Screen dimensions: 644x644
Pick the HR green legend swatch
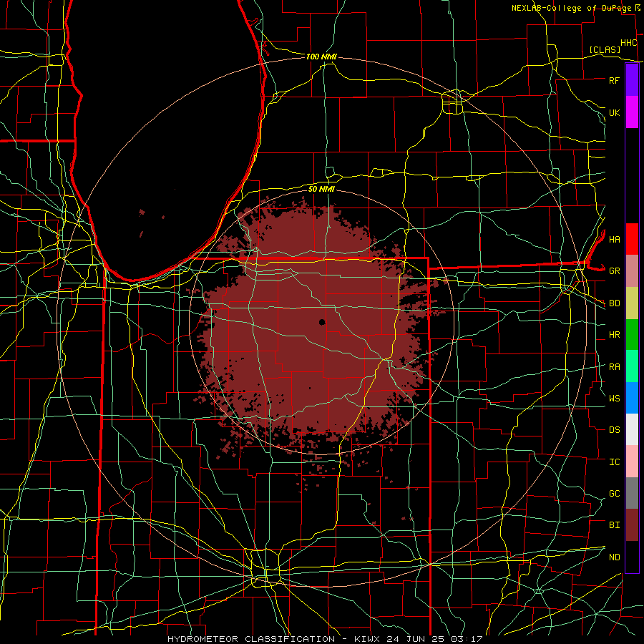point(632,334)
